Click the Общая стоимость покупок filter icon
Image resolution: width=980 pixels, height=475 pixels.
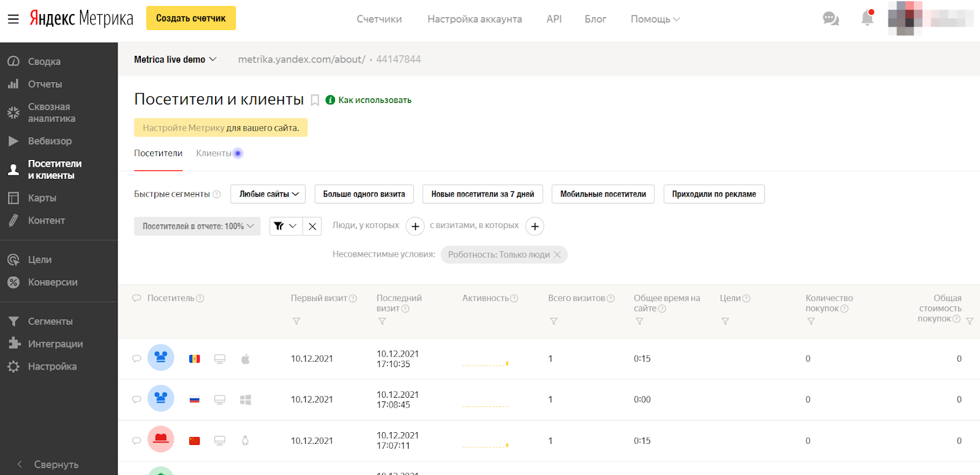point(970,321)
